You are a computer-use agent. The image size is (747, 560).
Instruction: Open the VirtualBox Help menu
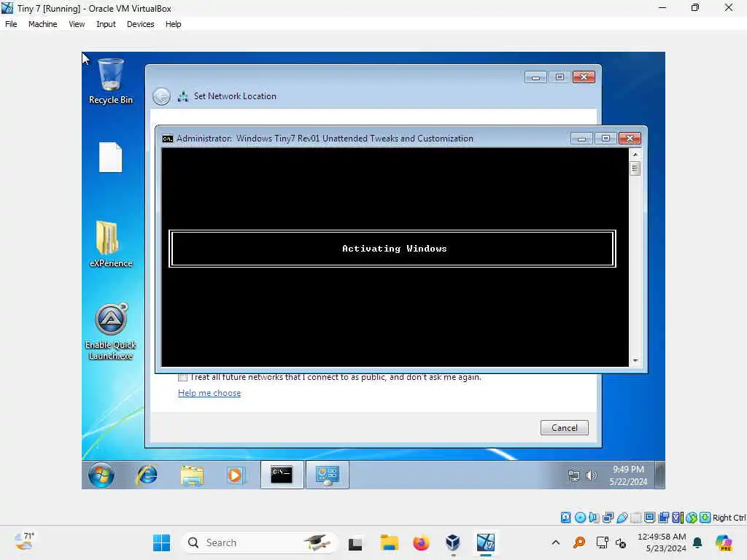coord(174,24)
